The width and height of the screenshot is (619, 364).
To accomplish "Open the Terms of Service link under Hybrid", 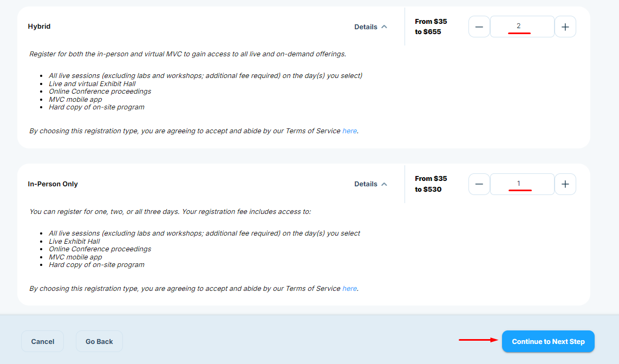I will tap(349, 131).
